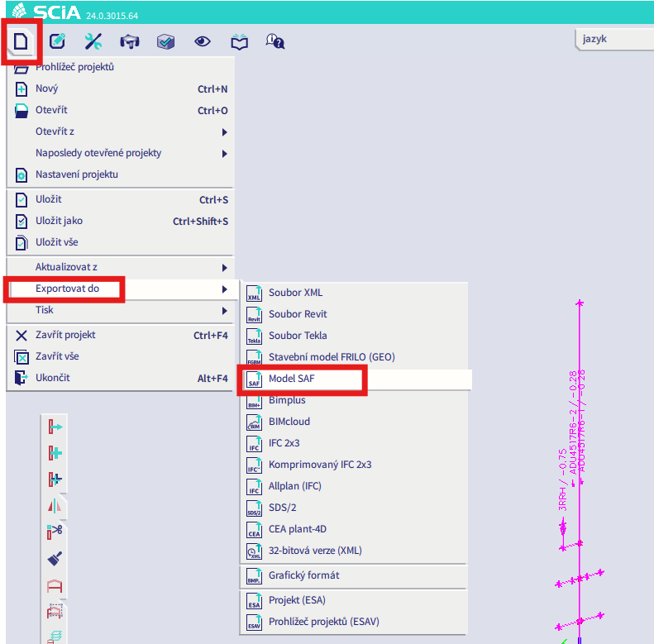Toggle the eye view icon
Screen dimensions: 654x644
click(x=203, y=41)
